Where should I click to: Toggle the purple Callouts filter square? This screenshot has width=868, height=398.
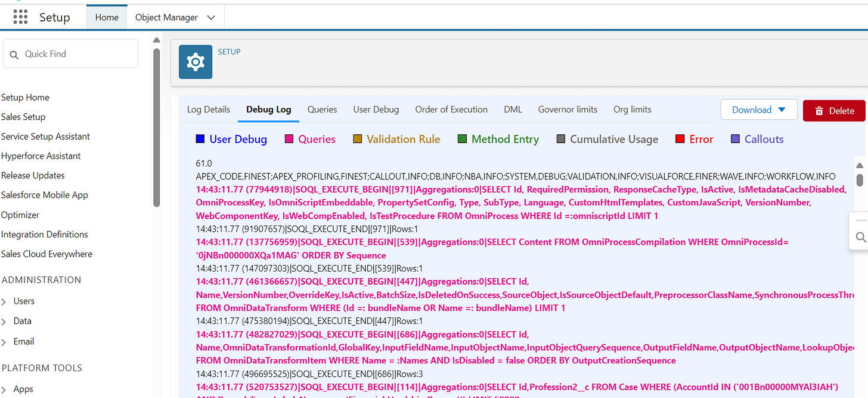point(735,139)
